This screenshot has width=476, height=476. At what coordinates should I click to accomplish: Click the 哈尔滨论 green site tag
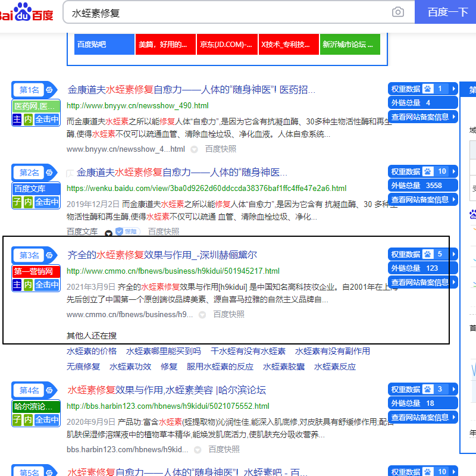point(36,406)
